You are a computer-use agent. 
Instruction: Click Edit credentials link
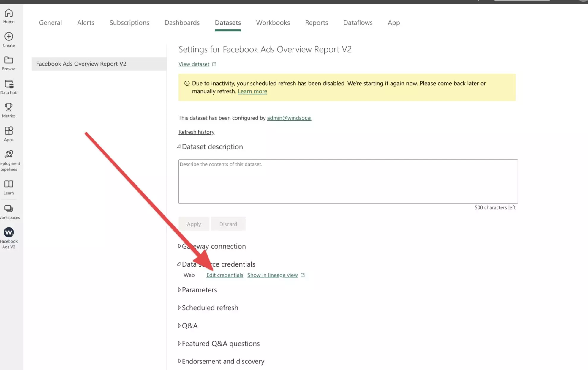[x=225, y=275]
